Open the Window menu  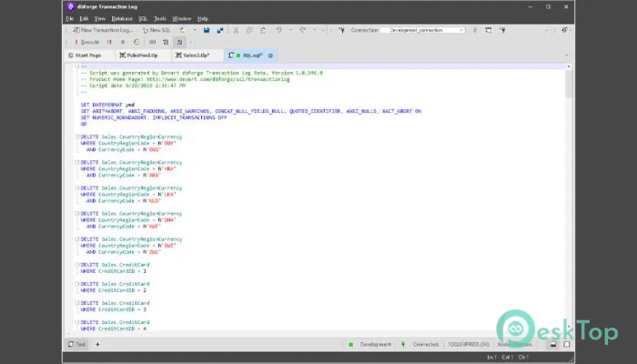(x=182, y=19)
